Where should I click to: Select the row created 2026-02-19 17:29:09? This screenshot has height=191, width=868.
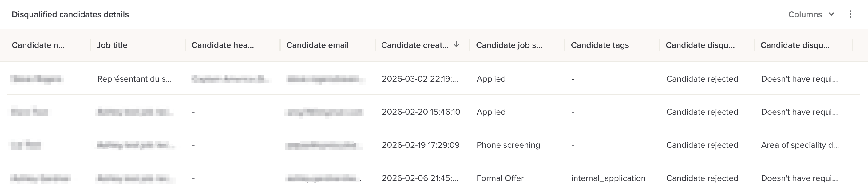click(420, 145)
